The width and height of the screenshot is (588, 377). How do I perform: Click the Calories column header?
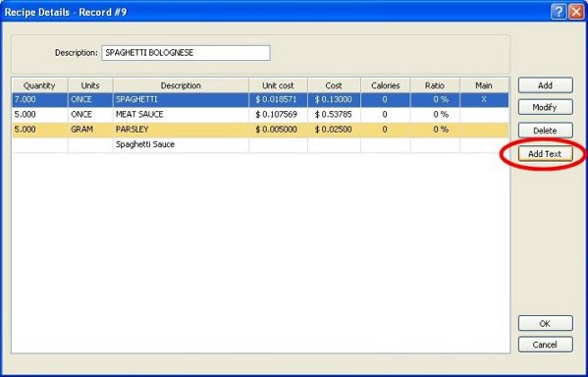pyautogui.click(x=386, y=85)
